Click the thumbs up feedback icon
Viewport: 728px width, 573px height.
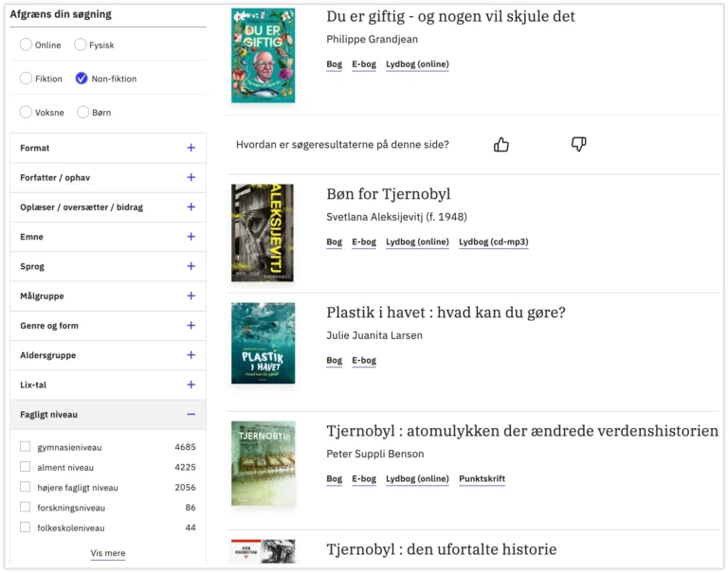coord(501,144)
